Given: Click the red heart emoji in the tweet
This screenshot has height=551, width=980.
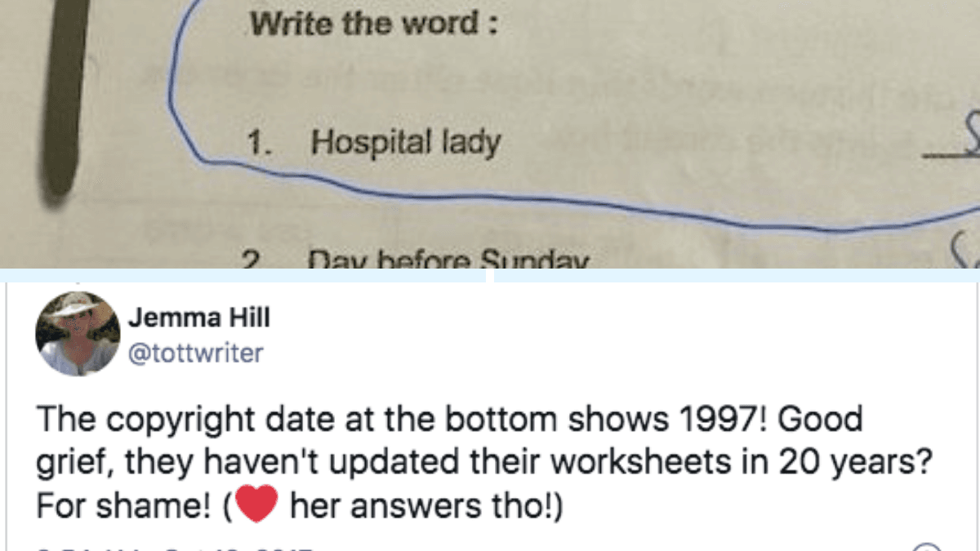Looking at the screenshot, I should pyautogui.click(x=256, y=504).
